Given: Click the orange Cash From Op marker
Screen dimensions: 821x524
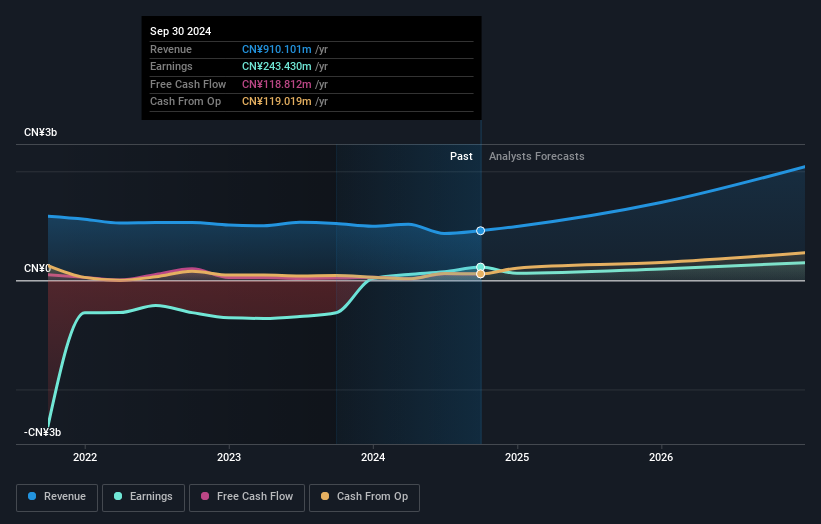Looking at the screenshot, I should 481,274.
